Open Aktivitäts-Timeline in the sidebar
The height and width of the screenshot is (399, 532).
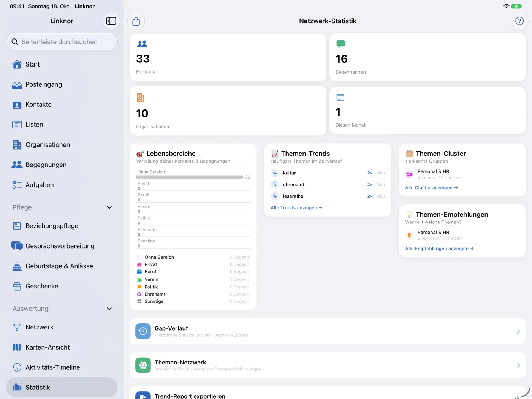[x=62, y=367]
